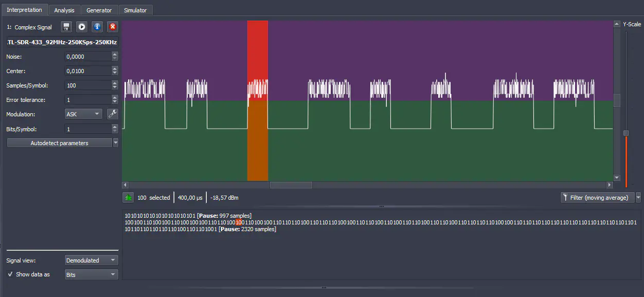Close the signal with red X icon
Viewport: 644px width, 297px height.
(x=112, y=27)
